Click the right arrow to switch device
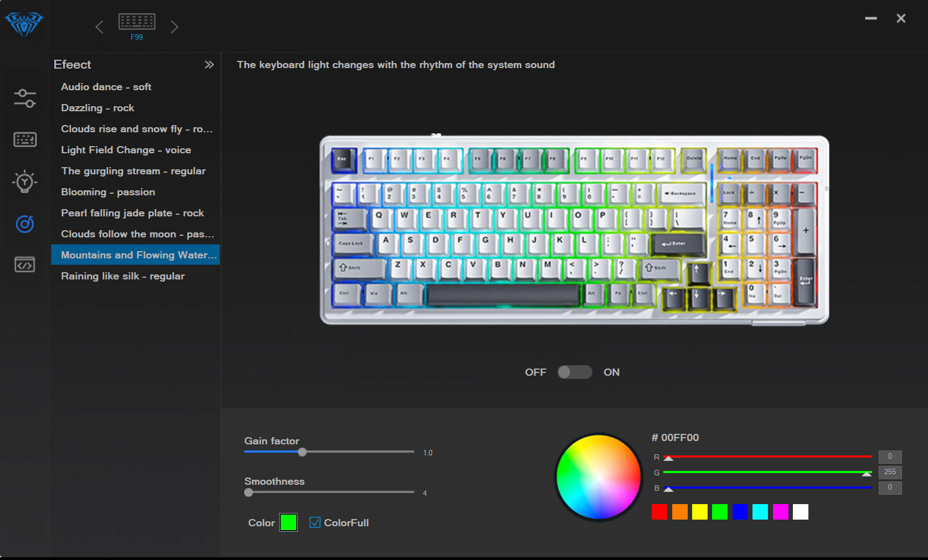 174,26
